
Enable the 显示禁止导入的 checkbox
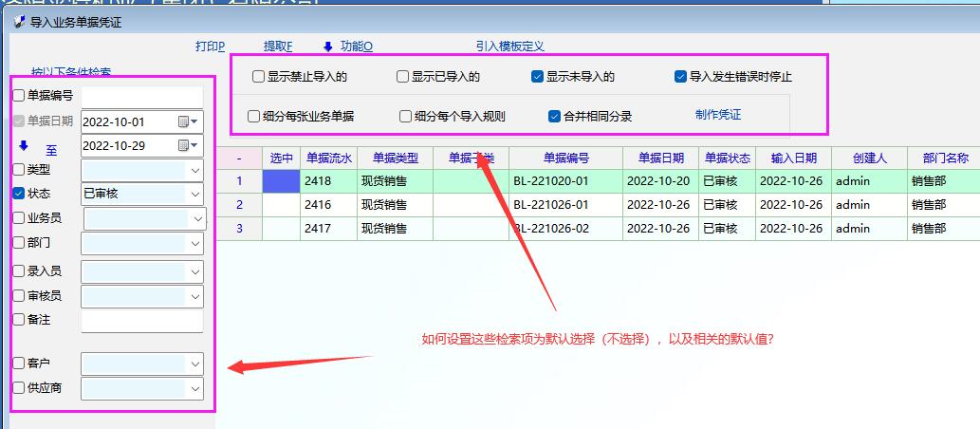coord(259,77)
